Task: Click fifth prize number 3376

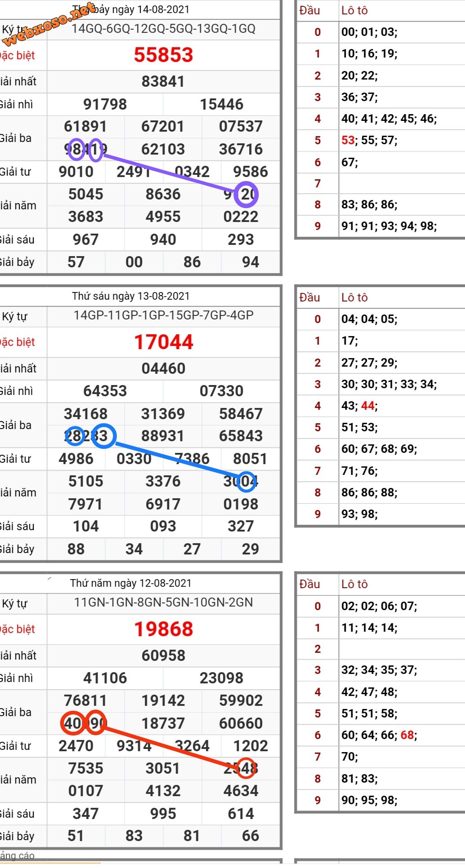Action: click(x=163, y=481)
